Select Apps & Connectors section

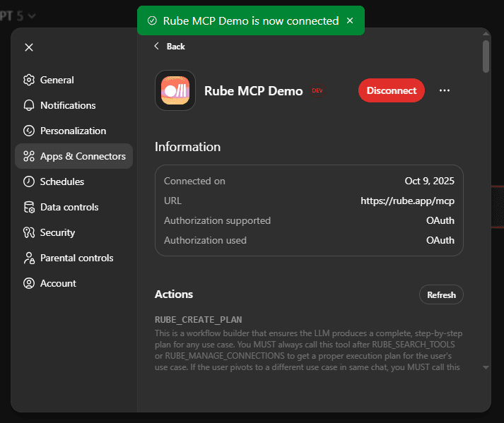pos(74,156)
